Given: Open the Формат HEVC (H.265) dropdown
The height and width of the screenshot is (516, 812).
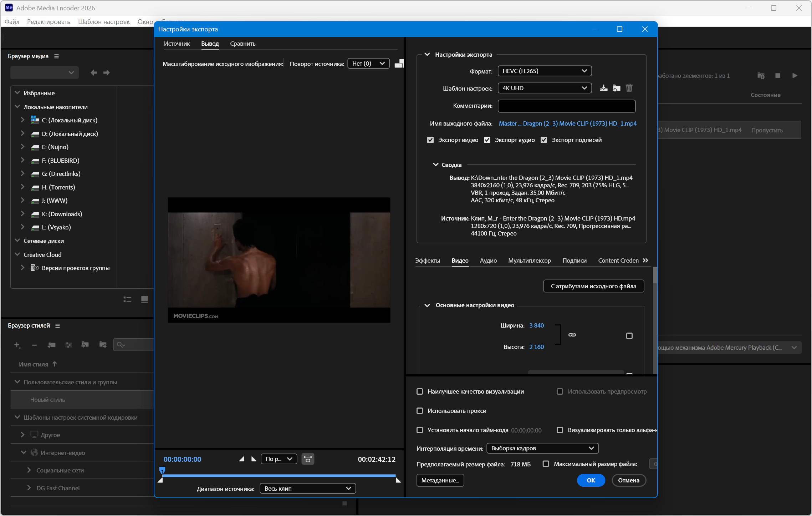Looking at the screenshot, I should point(545,71).
